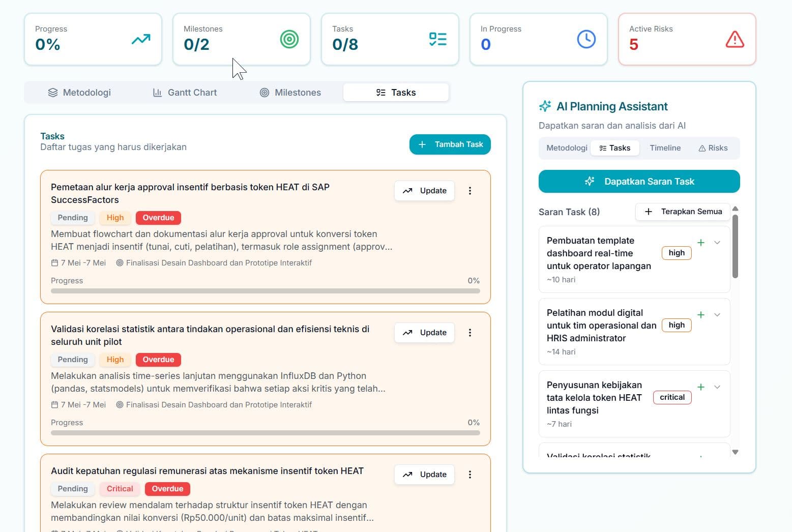Switch to the Milestones main tab
This screenshot has width=792, height=532.
tap(290, 93)
